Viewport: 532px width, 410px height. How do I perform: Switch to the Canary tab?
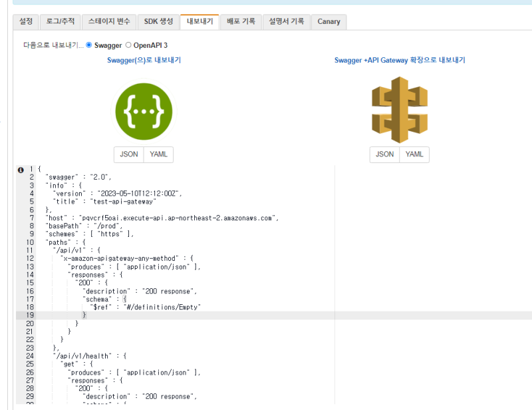(x=329, y=21)
